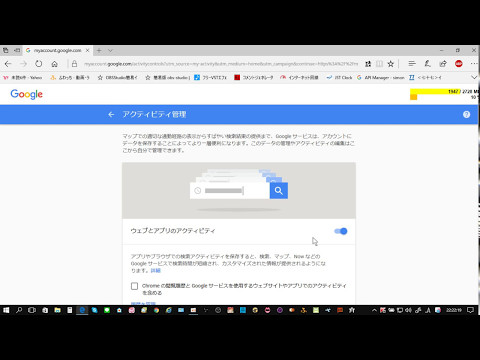The width and height of the screenshot is (480, 360).
Task: Click the address bar URL field
Action: (221, 64)
